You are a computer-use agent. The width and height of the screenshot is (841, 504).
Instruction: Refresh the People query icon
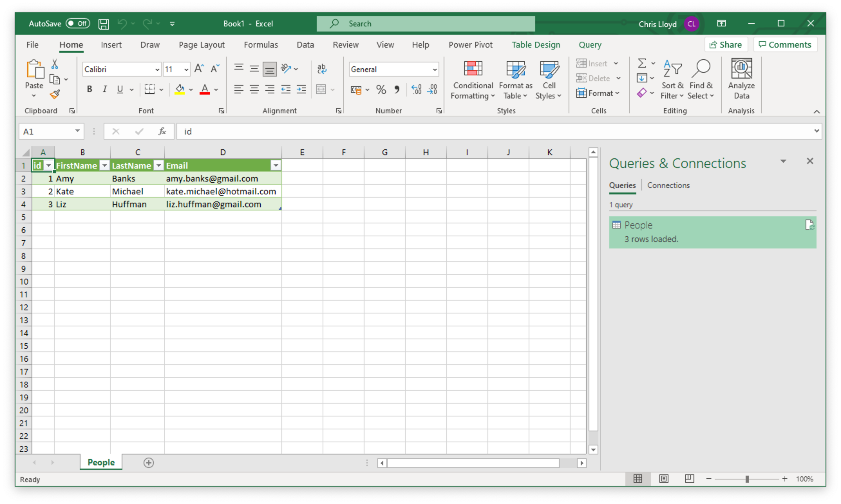click(809, 225)
